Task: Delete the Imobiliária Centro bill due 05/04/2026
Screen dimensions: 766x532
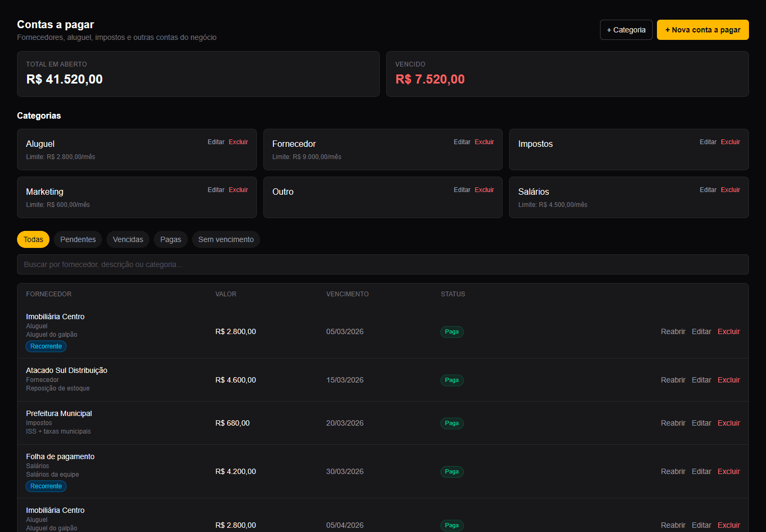Action: [x=729, y=525]
